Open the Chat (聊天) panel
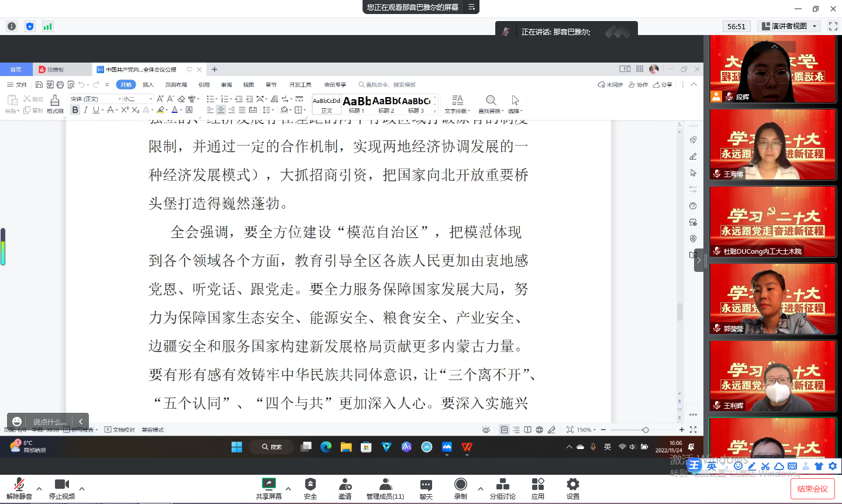The image size is (842, 504). point(426,488)
